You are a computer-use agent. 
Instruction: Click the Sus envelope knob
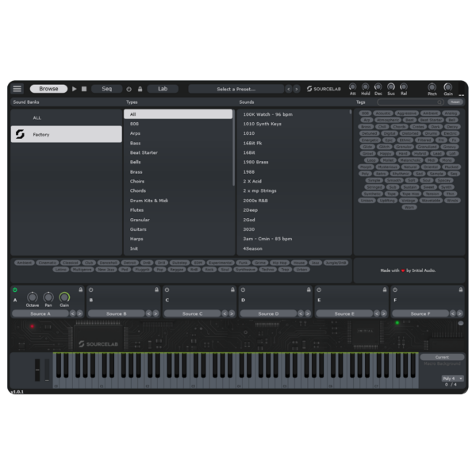tap(391, 86)
